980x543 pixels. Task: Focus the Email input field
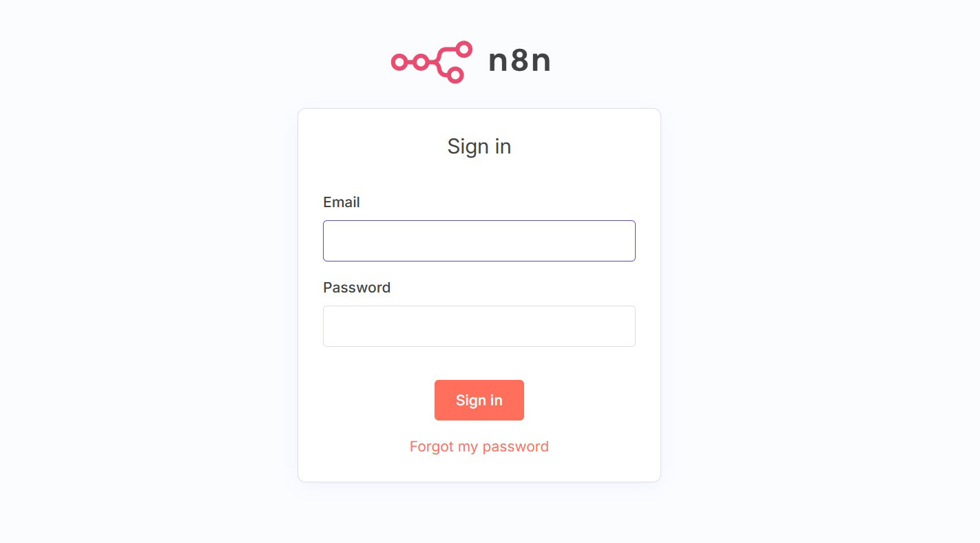[x=479, y=241]
